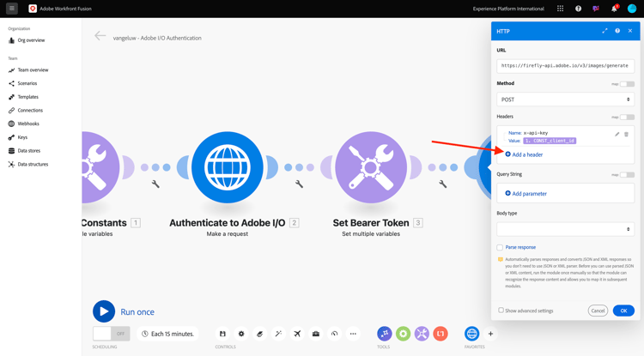Image resolution: width=644 pixels, height=356 pixels.
Task: Open the Each 15 minutes schedule
Action: (168, 334)
